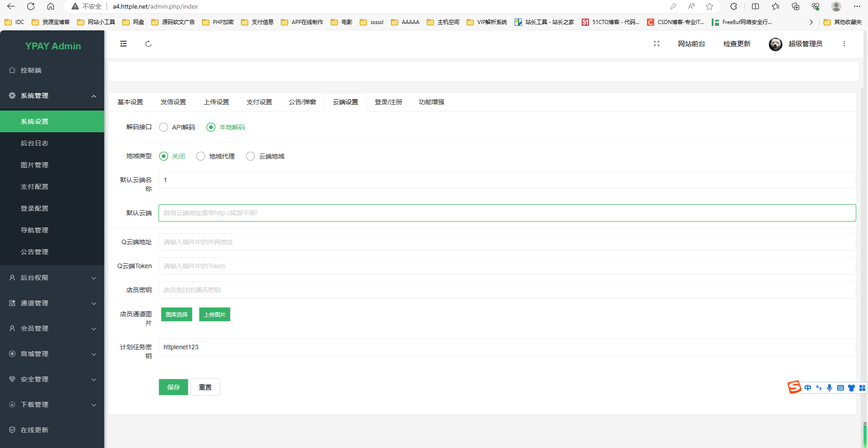The height and width of the screenshot is (448, 868).
Task: Click the green 保存 button
Action: coord(173,387)
